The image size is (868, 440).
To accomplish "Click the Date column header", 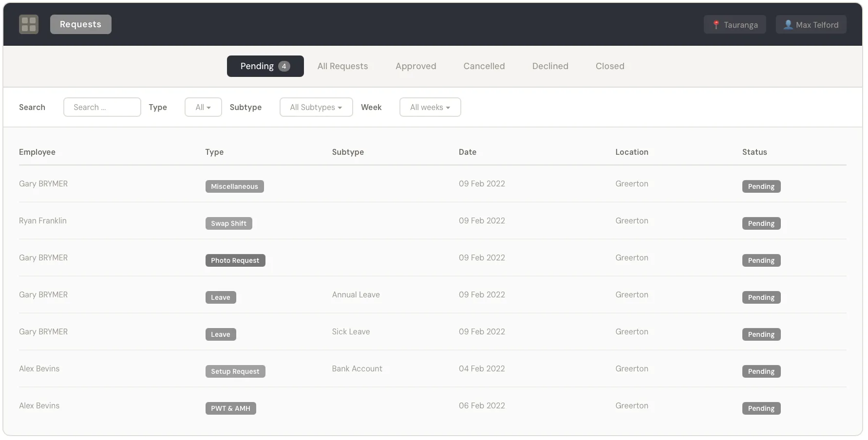I will click(x=468, y=152).
